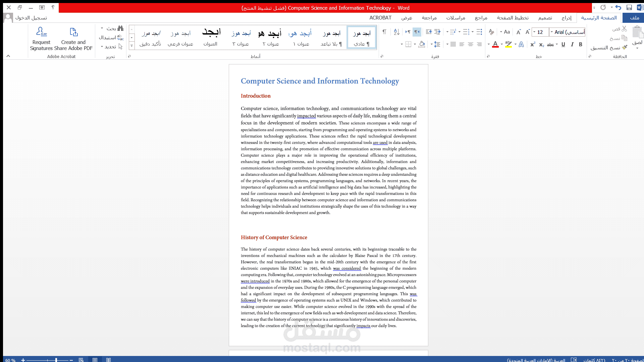This screenshot has height=362, width=644.
Task: Apply the yellow text highlight color
Action: pyautogui.click(x=508, y=44)
